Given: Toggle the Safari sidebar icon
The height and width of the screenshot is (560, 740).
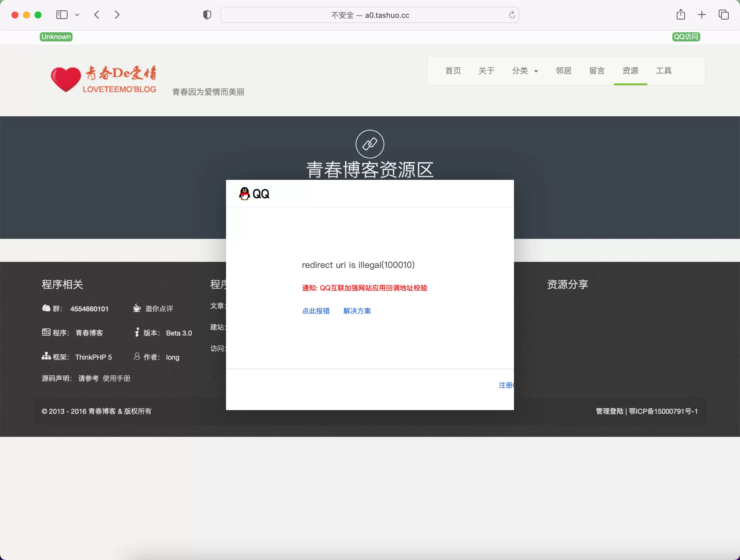Looking at the screenshot, I should point(62,15).
